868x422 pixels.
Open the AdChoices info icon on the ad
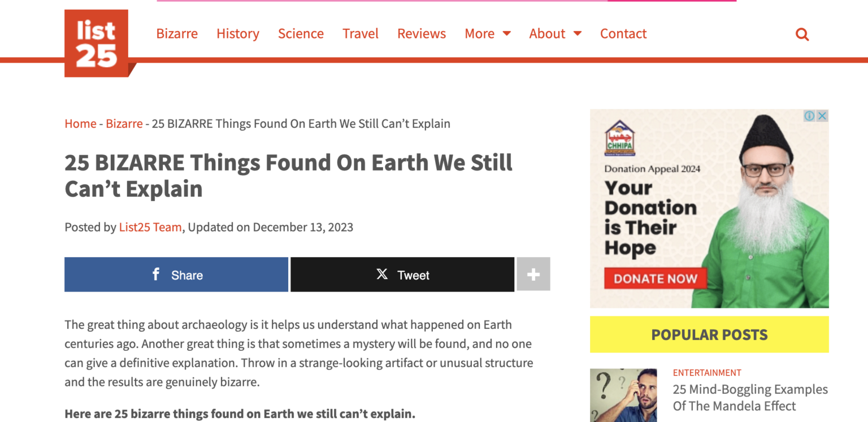(x=809, y=116)
